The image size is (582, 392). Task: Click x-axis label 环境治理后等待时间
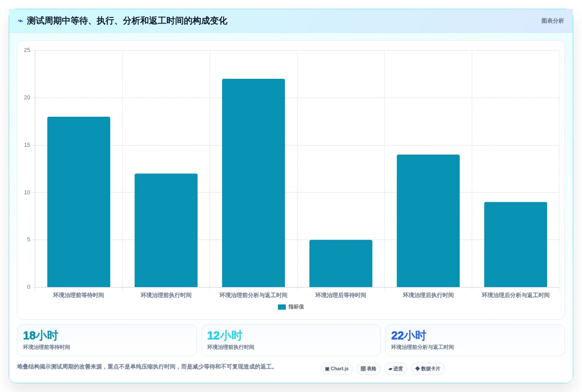(341, 295)
